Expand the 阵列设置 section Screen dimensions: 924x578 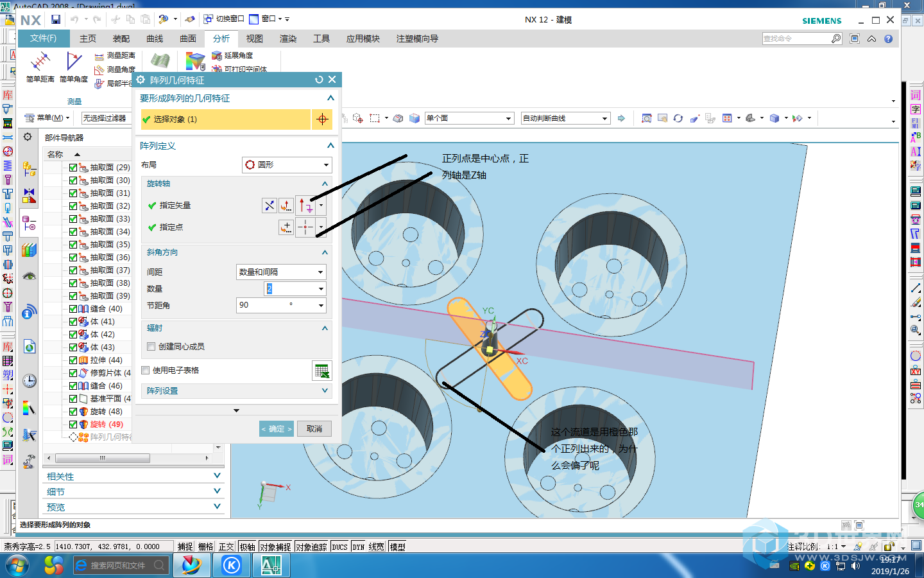(325, 390)
